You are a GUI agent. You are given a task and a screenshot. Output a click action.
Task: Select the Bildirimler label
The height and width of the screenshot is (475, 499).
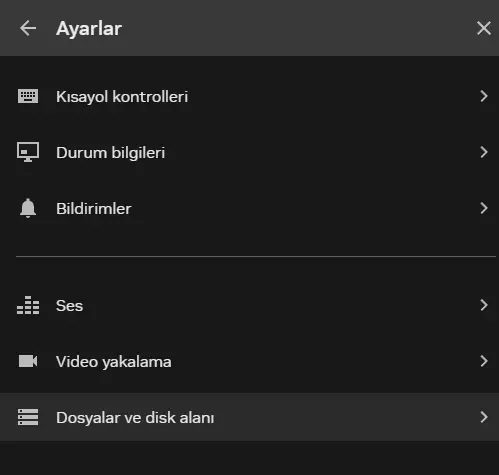[x=94, y=209]
